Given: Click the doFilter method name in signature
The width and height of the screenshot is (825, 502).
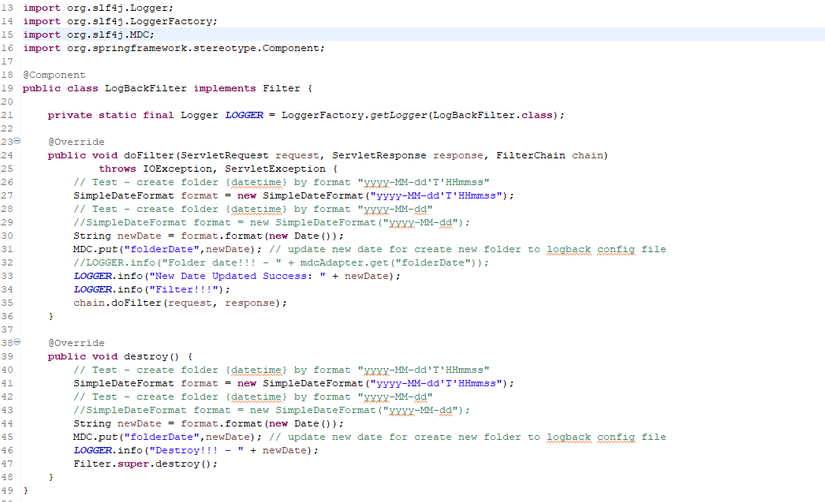Looking at the screenshot, I should [x=149, y=156].
